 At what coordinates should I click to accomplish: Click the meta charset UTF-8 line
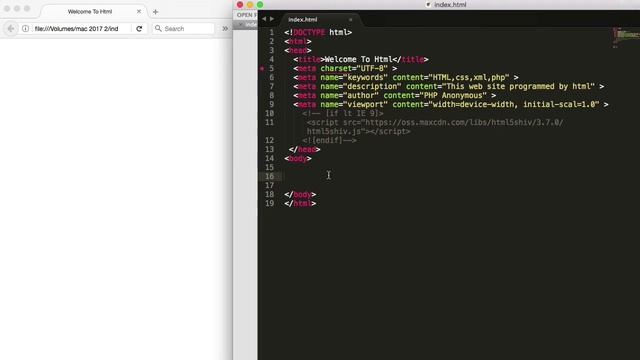[x=345, y=69]
